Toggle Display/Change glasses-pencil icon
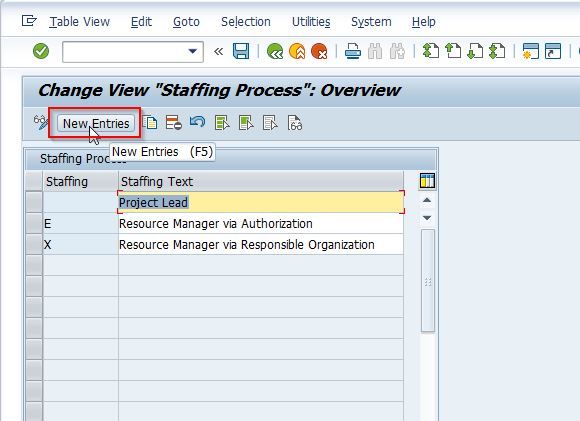The image size is (580, 421). (41, 122)
